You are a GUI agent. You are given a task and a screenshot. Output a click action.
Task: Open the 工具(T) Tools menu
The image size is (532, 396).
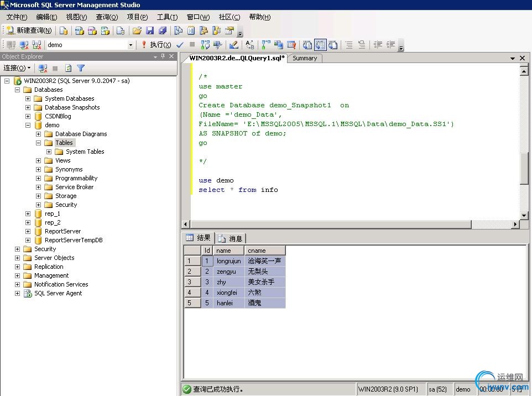pos(167,17)
